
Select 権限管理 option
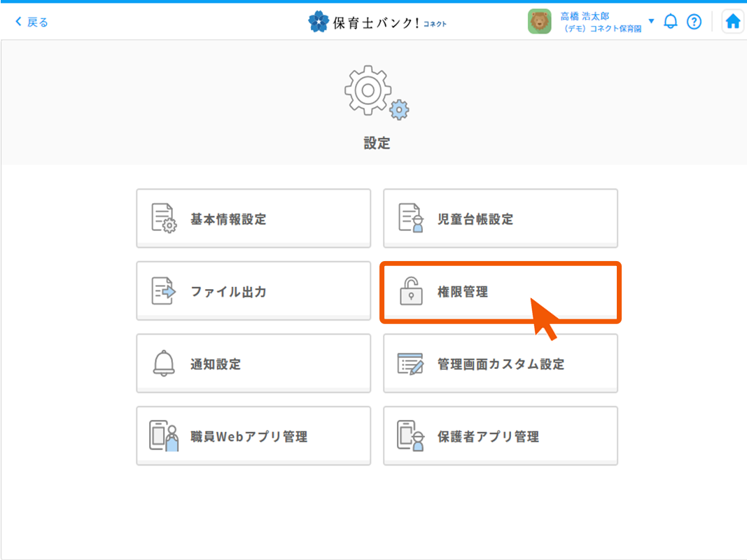(500, 292)
